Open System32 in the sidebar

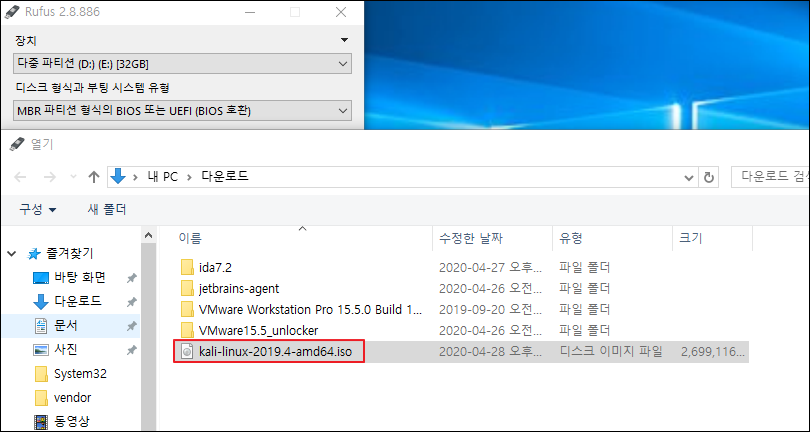pyautogui.click(x=80, y=374)
